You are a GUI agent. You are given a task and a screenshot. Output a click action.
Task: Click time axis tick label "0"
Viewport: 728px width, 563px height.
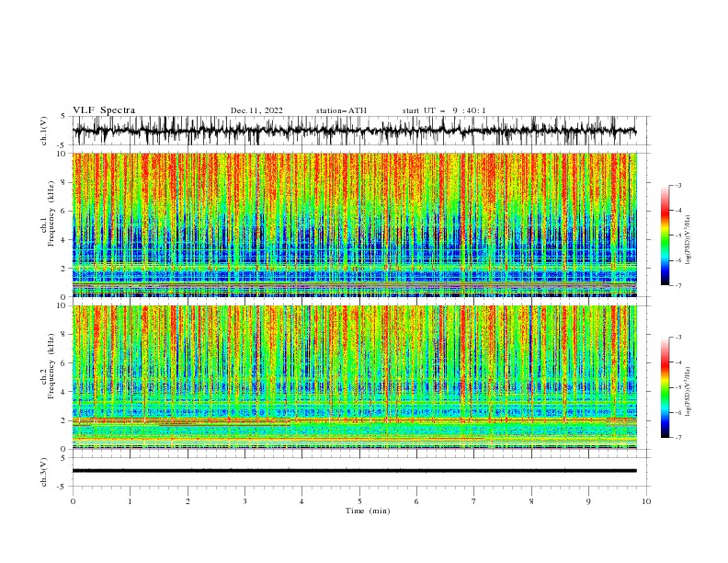(x=73, y=501)
